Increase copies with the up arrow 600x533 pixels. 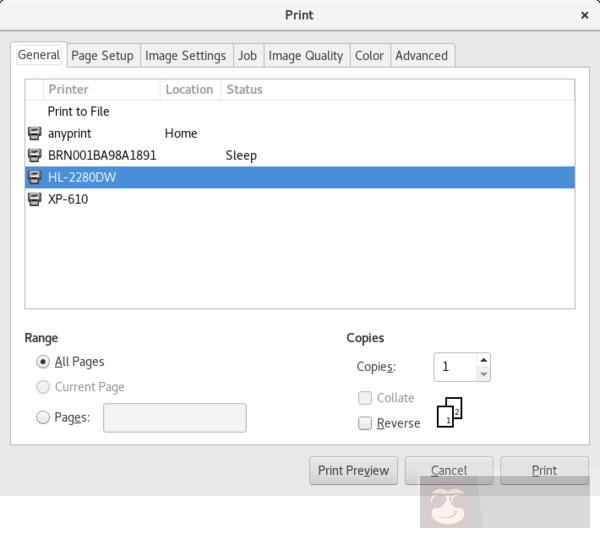483,360
